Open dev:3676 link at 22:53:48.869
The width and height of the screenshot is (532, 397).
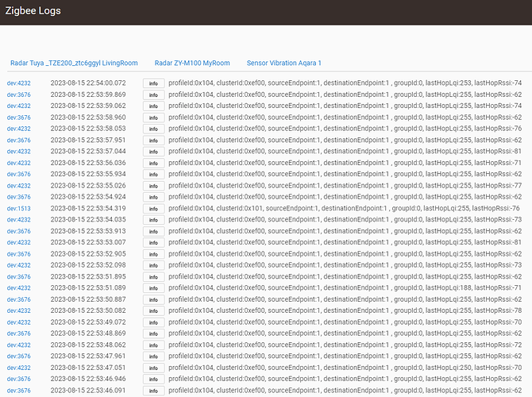[19, 333]
